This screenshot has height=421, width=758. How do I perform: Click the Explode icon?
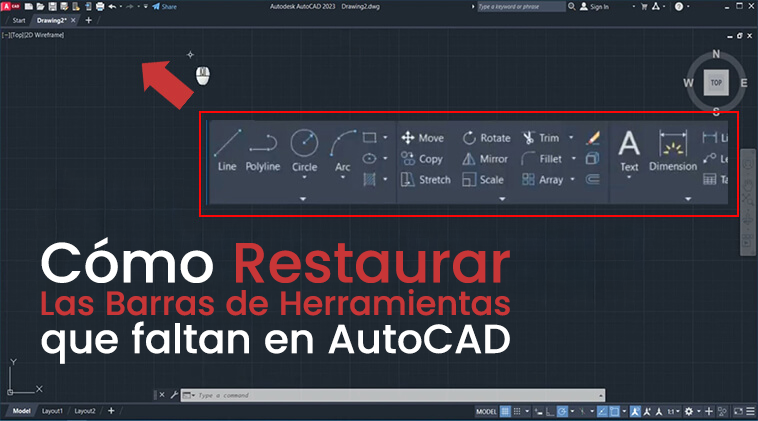(593, 159)
